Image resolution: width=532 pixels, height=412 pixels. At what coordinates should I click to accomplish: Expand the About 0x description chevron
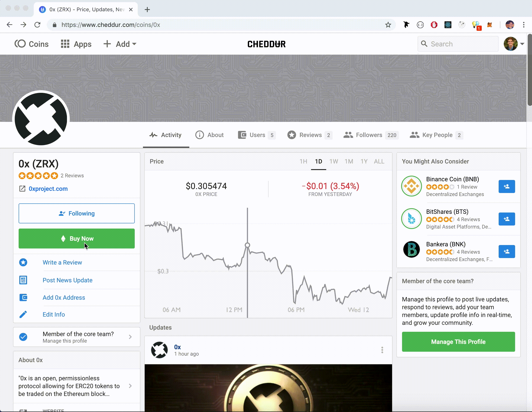pos(130,386)
